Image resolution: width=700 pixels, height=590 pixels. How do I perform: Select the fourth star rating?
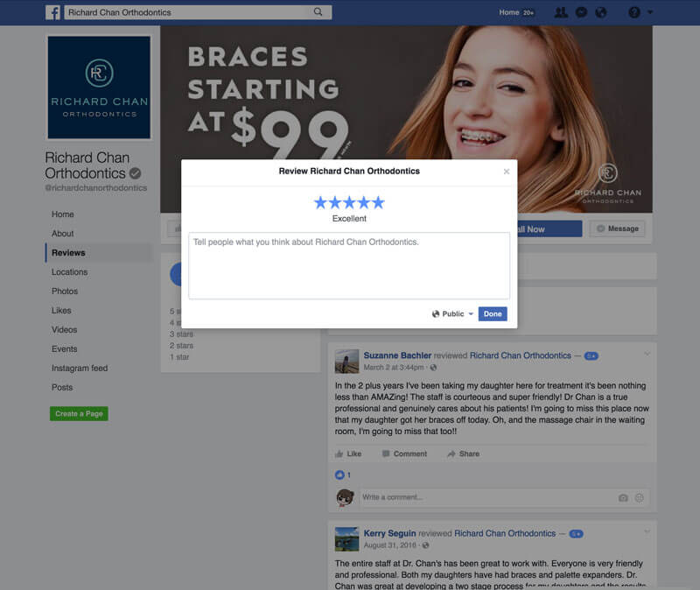[364, 203]
